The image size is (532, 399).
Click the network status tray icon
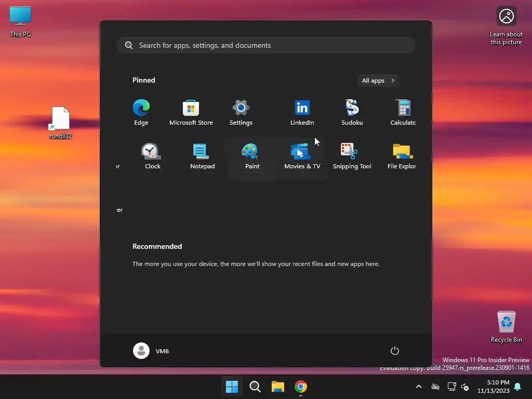[x=451, y=387]
